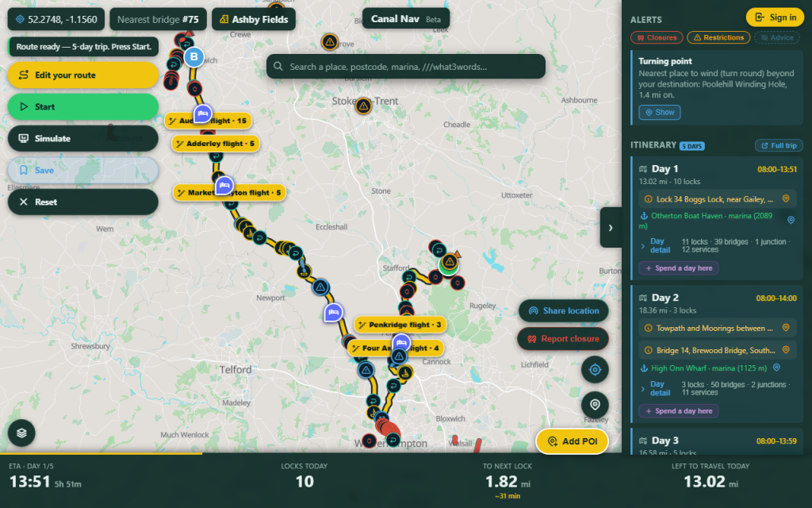
Task: Open the Full trip link
Action: pyautogui.click(x=779, y=146)
